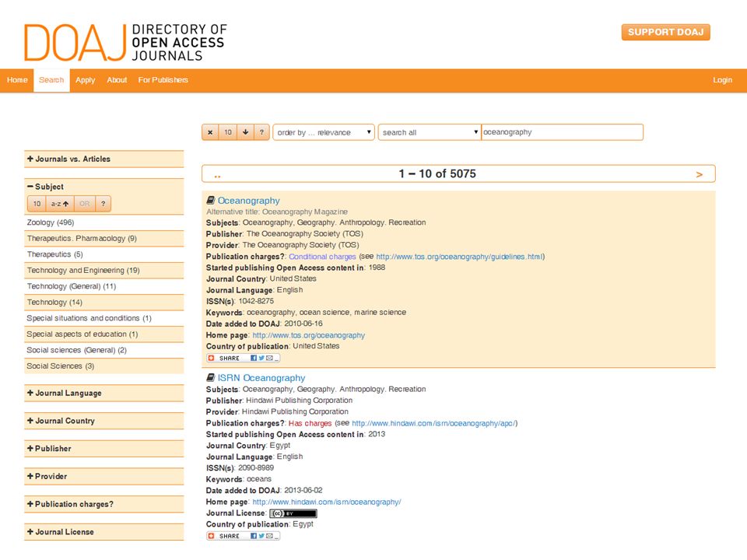This screenshot has height=560, width=747.
Task: Filter by Special situations and conditions (1)
Action: [x=103, y=318]
